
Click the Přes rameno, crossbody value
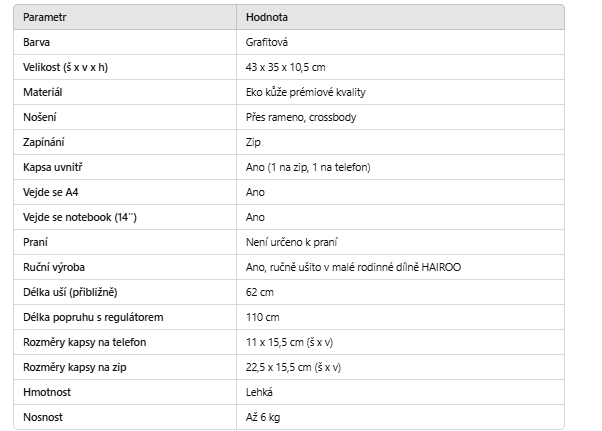pos(301,117)
